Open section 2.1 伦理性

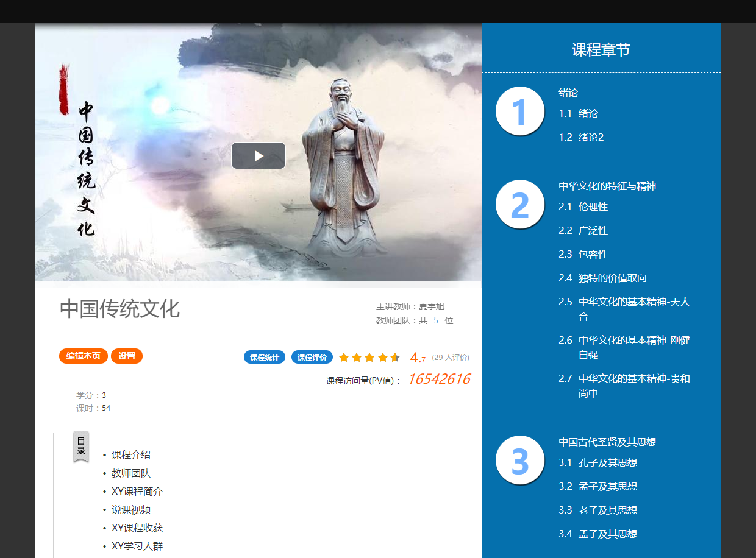pyautogui.click(x=593, y=207)
